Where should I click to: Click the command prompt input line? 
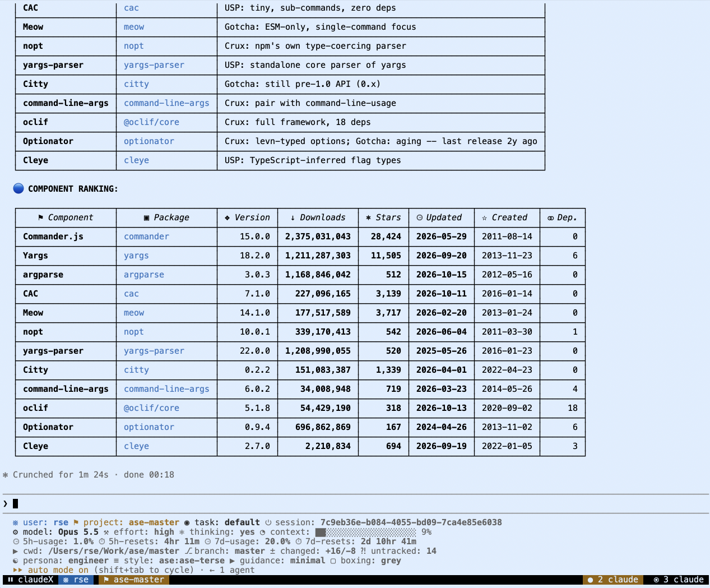point(355,503)
